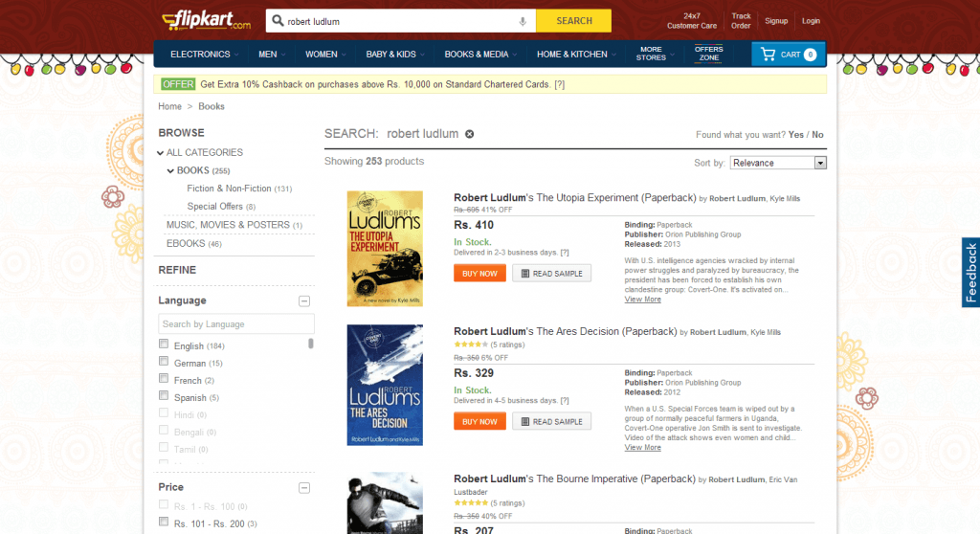Clear the robert ludlum search term

[469, 134]
